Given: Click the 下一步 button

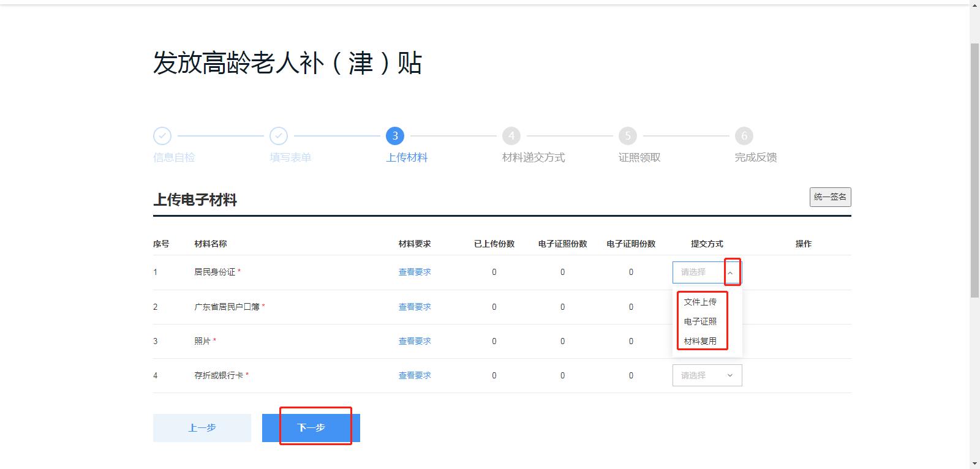Looking at the screenshot, I should tap(311, 428).
